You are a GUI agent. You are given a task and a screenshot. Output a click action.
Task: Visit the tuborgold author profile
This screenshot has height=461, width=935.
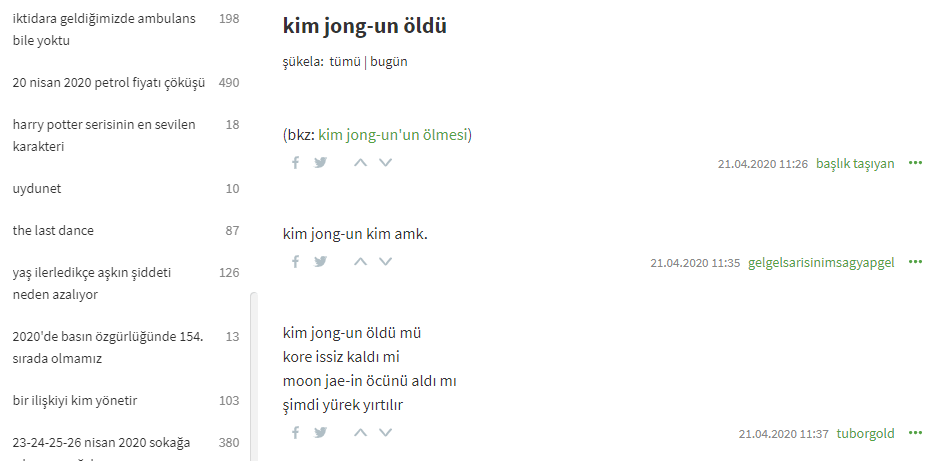click(x=865, y=434)
